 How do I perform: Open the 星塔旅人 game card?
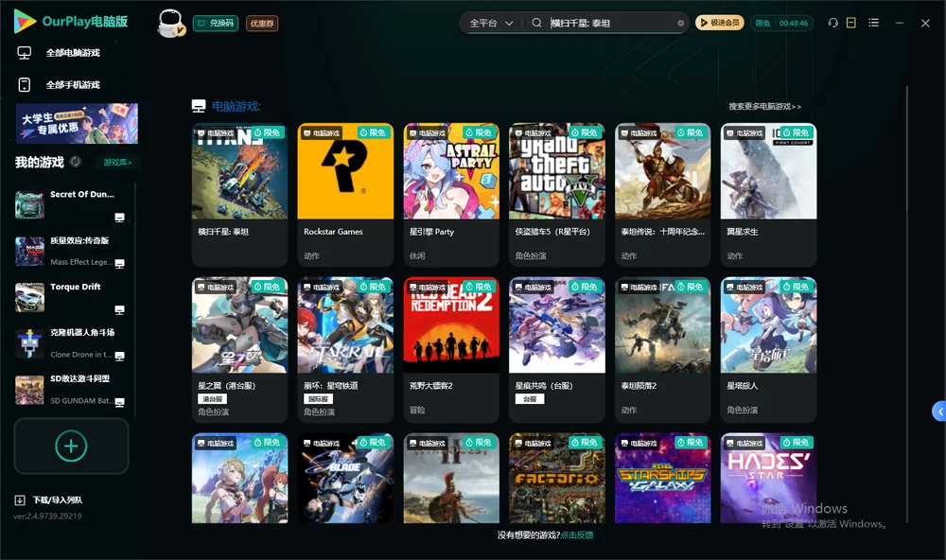pyautogui.click(x=768, y=349)
